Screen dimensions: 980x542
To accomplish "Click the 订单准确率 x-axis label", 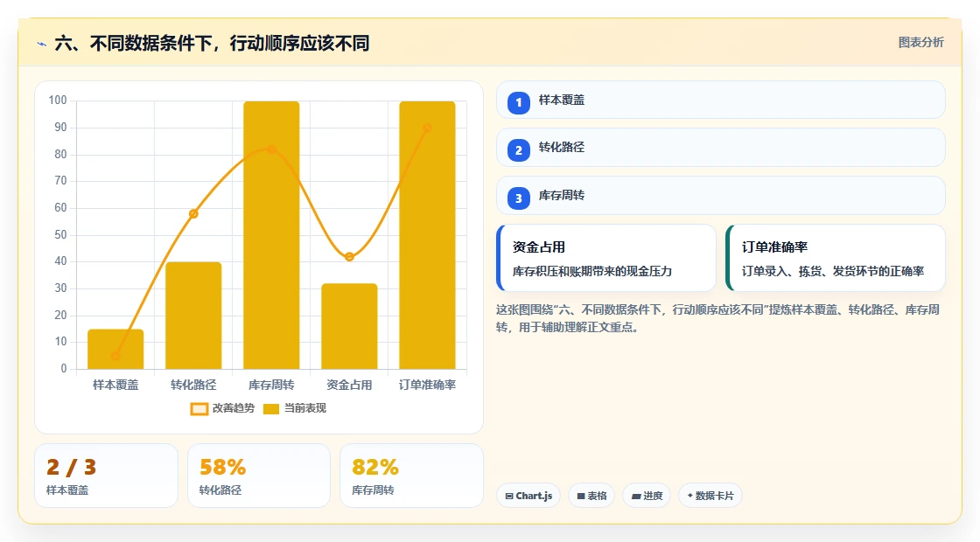I will [x=428, y=385].
